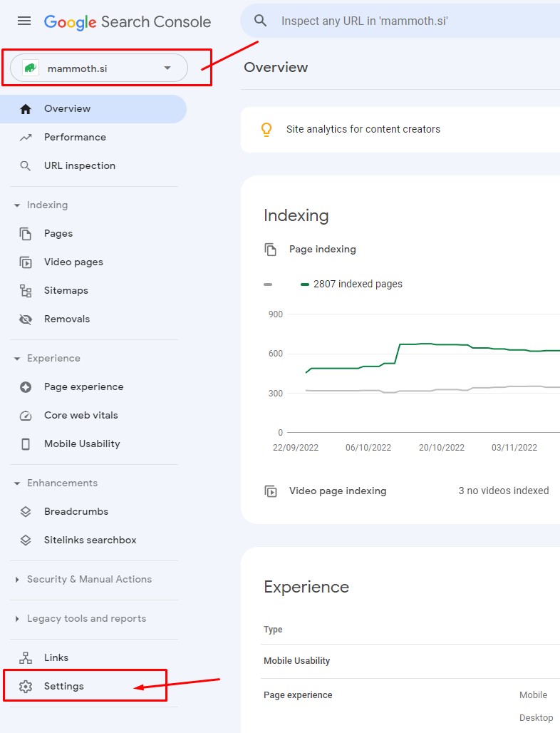
Task: Toggle the grey not-indexed legend marker
Action: tap(268, 285)
